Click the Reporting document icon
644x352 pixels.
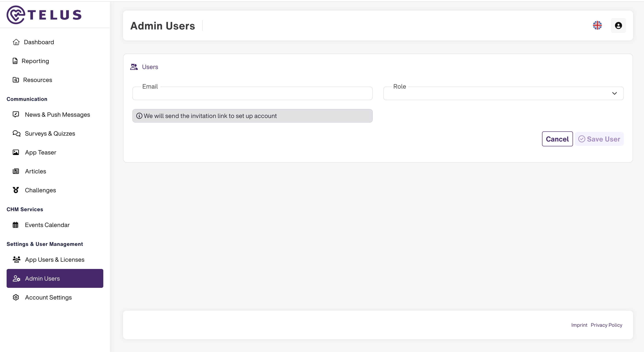(x=15, y=61)
